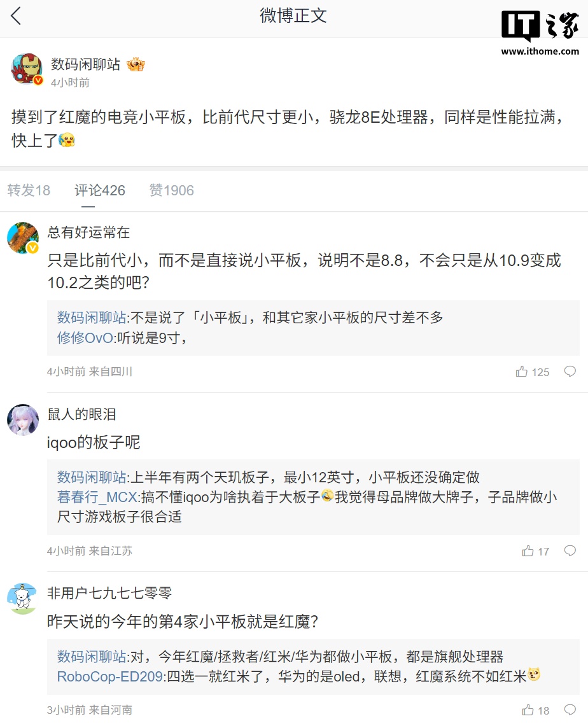This screenshot has height=726, width=588.
Task: Switch to the 赞1906 tab
Action: tap(171, 190)
